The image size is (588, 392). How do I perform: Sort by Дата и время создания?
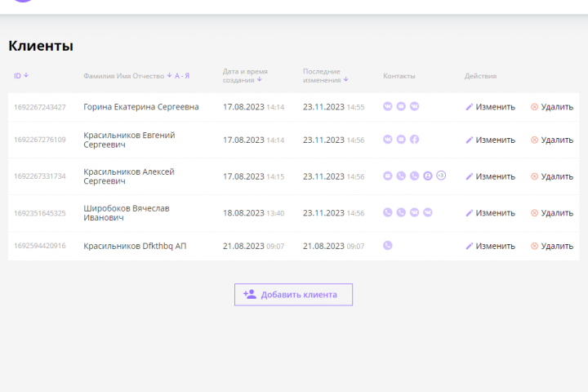245,76
